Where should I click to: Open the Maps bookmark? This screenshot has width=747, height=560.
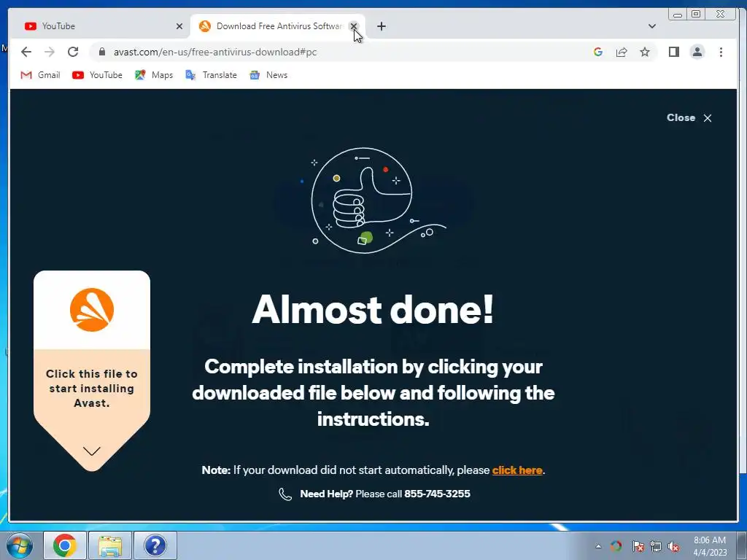pos(154,75)
